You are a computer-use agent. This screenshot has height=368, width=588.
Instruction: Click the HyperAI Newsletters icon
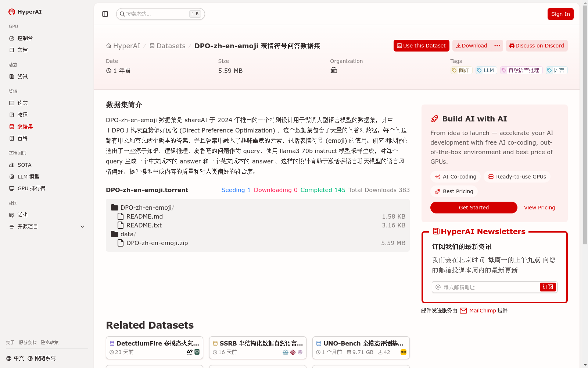pyautogui.click(x=436, y=231)
